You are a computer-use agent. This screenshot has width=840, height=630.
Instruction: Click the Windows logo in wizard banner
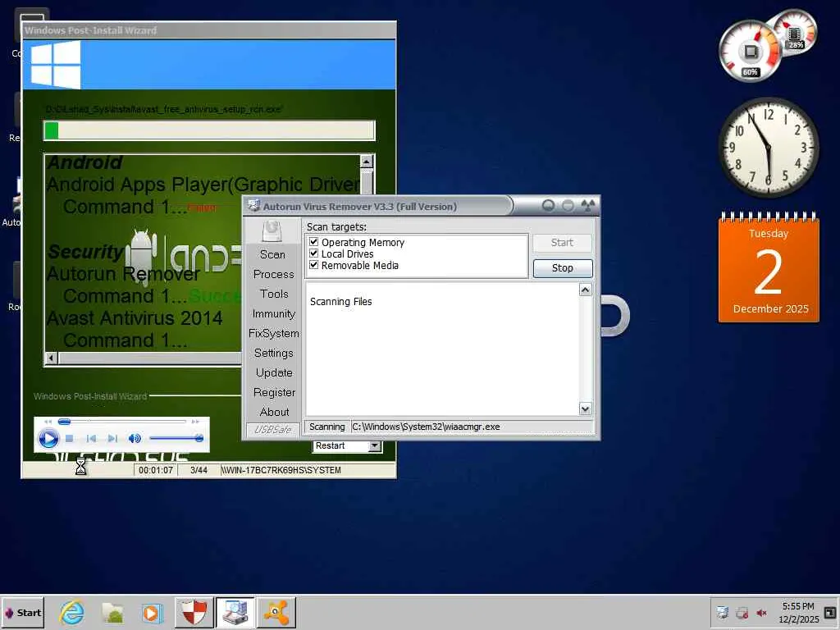tap(55, 66)
